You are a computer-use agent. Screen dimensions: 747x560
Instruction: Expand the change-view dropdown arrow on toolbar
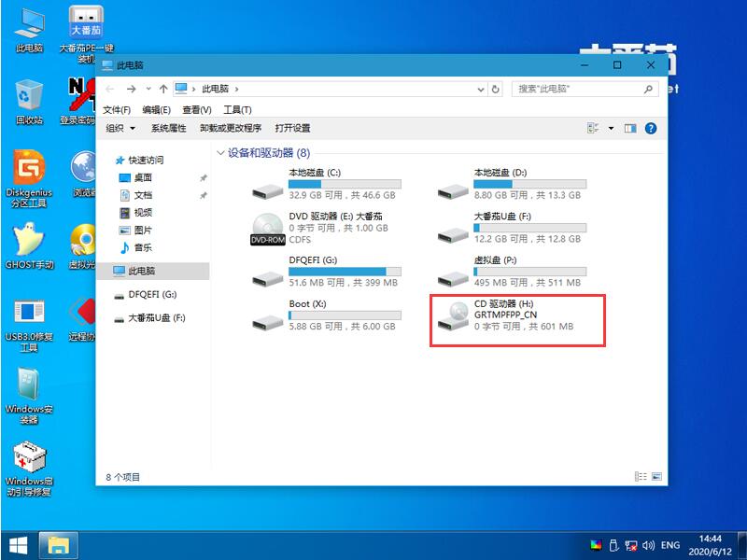(x=613, y=128)
